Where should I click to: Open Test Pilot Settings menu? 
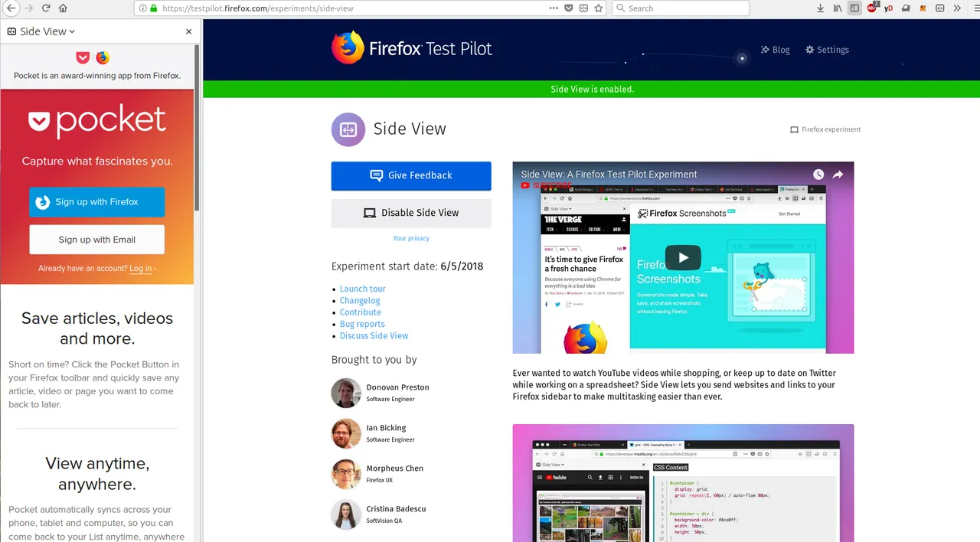(827, 50)
